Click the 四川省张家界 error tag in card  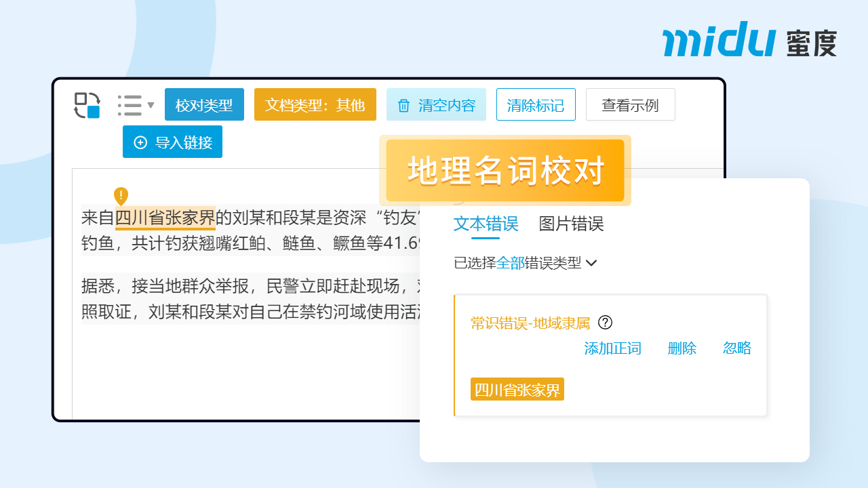point(517,390)
